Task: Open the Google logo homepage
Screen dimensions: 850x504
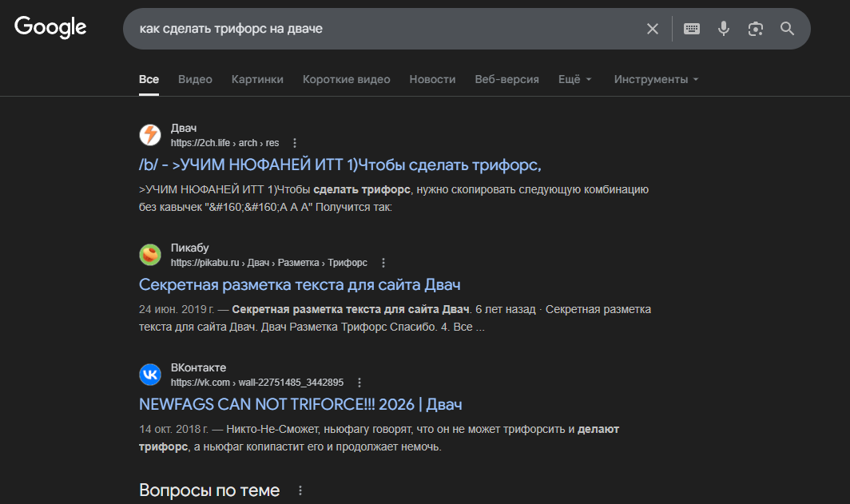Action: tap(50, 27)
